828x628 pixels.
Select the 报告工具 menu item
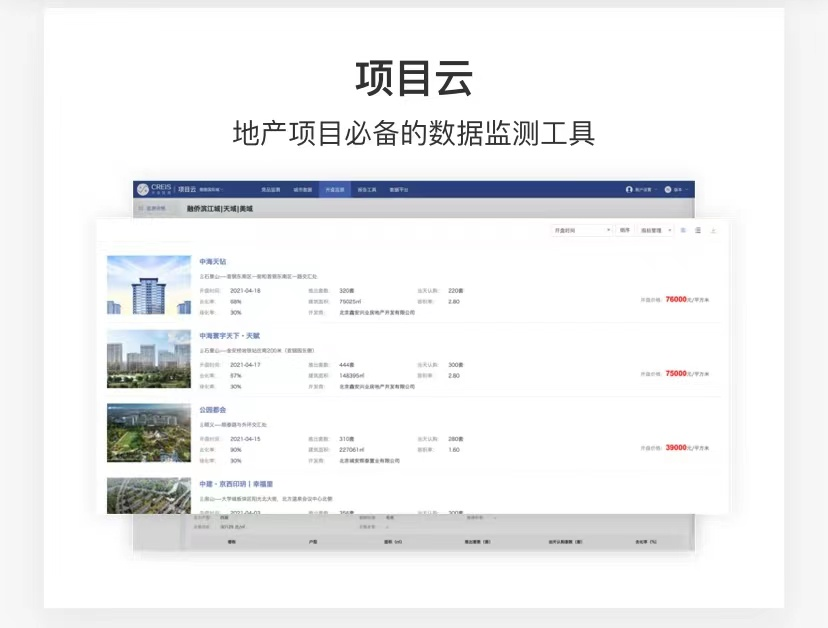pos(367,189)
